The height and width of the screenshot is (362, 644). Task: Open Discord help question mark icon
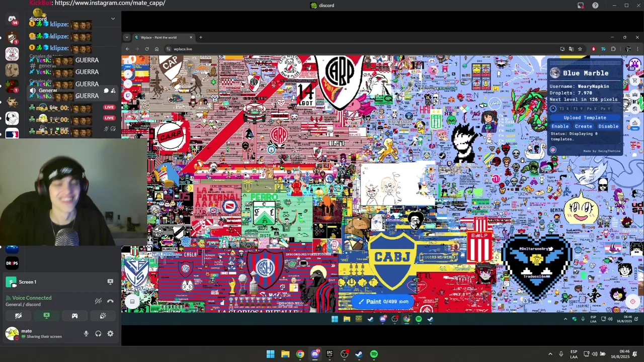(595, 6)
